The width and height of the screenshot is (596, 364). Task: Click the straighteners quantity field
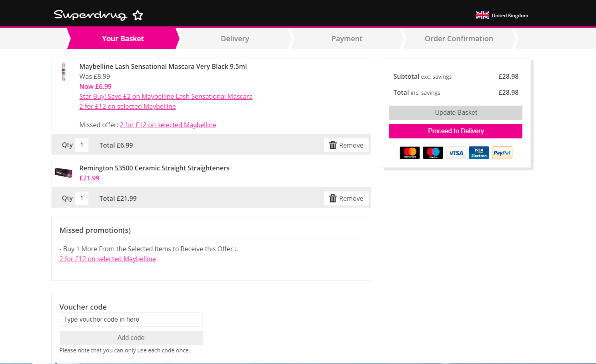coord(82,198)
